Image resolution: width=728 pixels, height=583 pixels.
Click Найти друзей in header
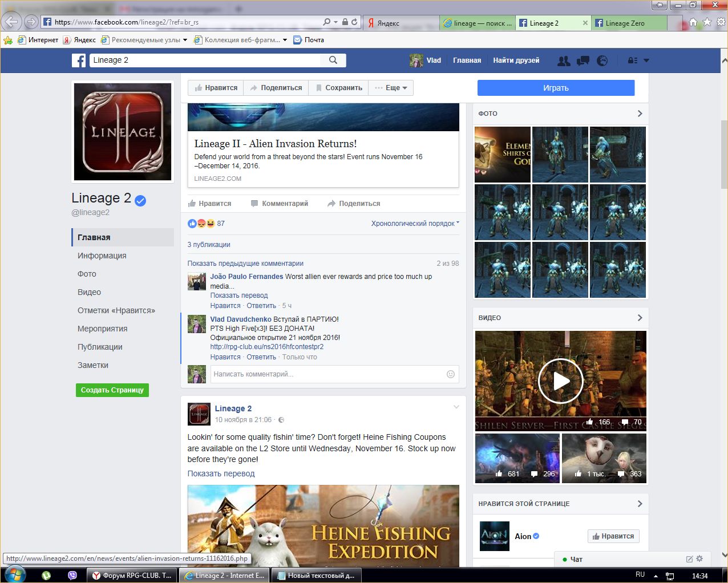516,60
